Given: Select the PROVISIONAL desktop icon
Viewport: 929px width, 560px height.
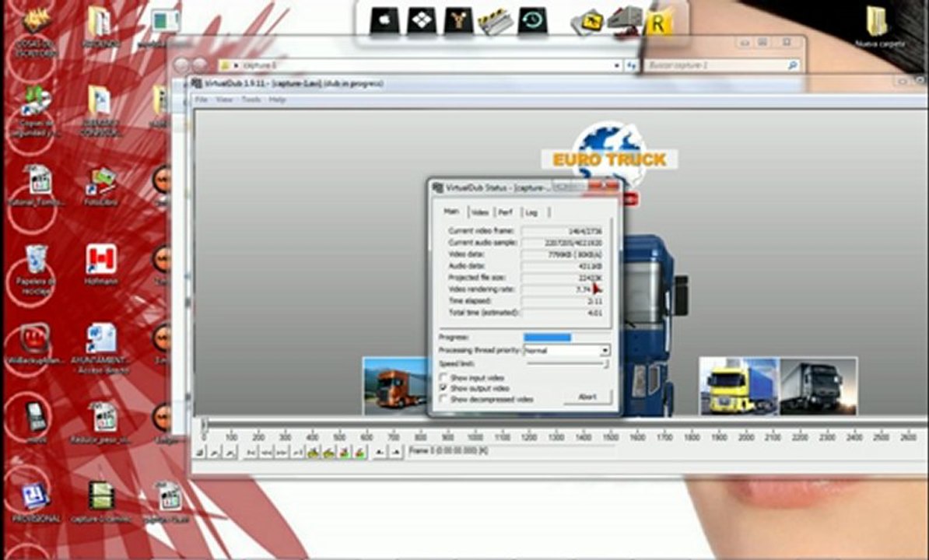Looking at the screenshot, I should pos(34,503).
